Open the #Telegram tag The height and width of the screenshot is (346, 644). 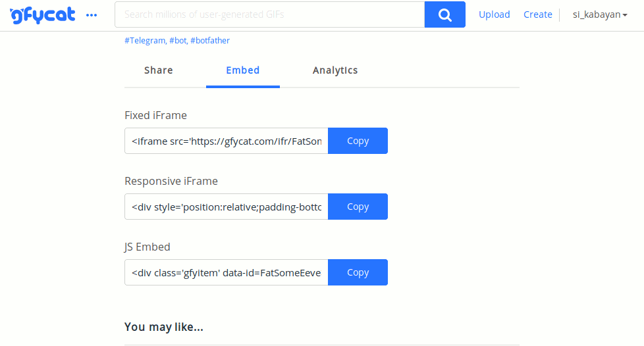[x=146, y=41]
